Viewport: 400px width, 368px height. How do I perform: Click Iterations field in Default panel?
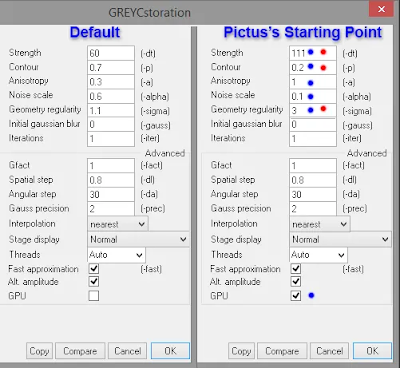111,139
